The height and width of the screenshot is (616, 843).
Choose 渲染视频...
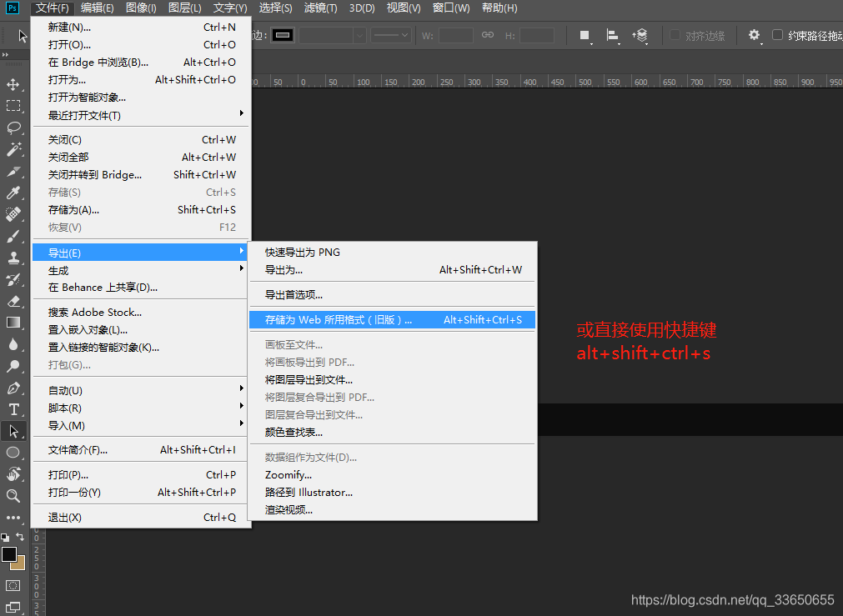[393, 510]
